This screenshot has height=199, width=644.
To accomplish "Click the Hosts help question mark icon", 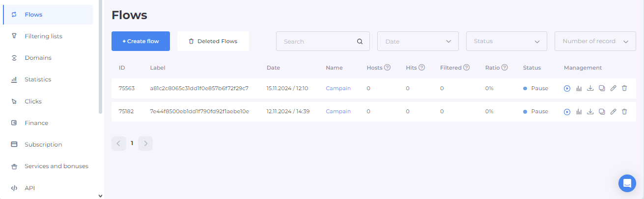I will 387,68.
